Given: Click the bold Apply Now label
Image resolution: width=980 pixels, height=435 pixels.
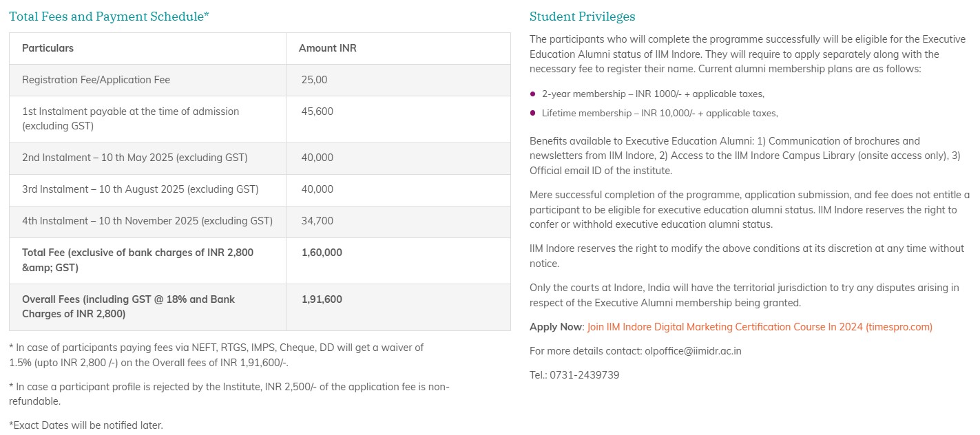Looking at the screenshot, I should pos(556,327).
